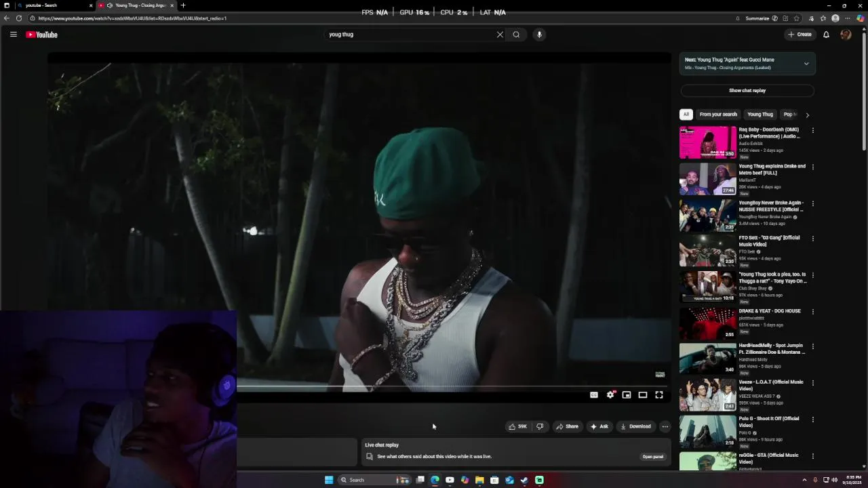
Task: Open Steam from the taskbar
Action: tap(524, 480)
